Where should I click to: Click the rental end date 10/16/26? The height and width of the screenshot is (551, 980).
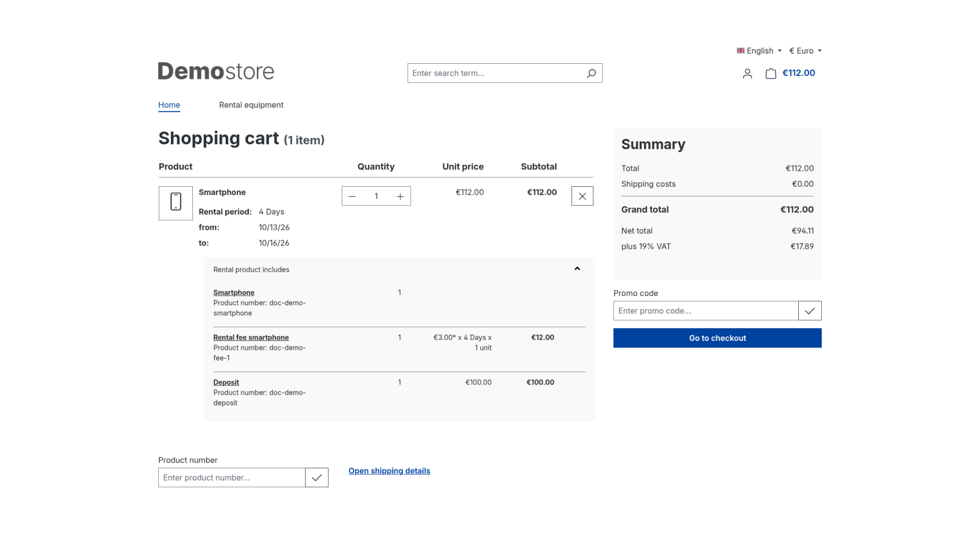pyautogui.click(x=274, y=243)
